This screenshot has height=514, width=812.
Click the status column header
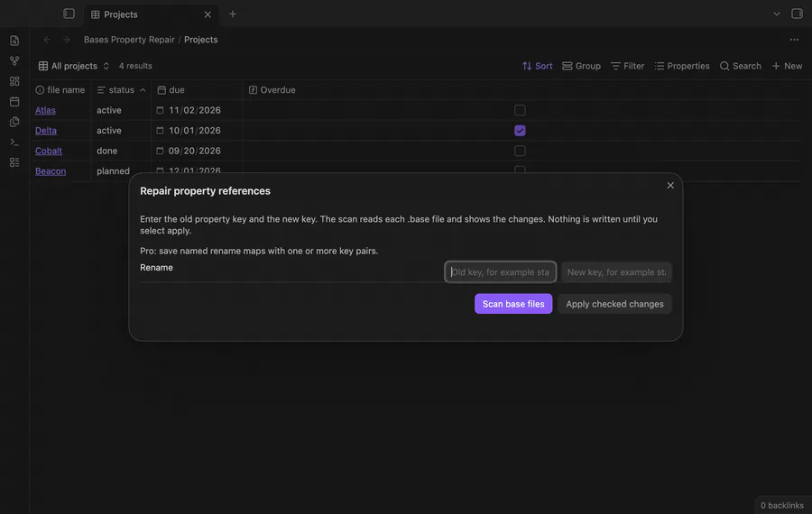click(121, 89)
